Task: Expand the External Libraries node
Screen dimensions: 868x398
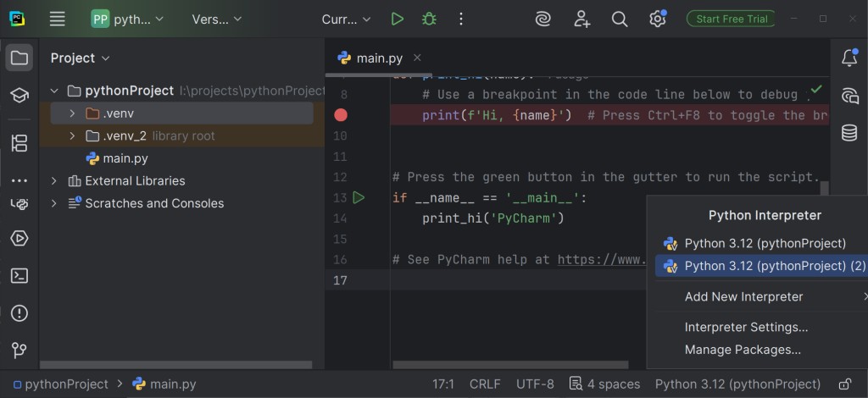Action: tap(54, 180)
